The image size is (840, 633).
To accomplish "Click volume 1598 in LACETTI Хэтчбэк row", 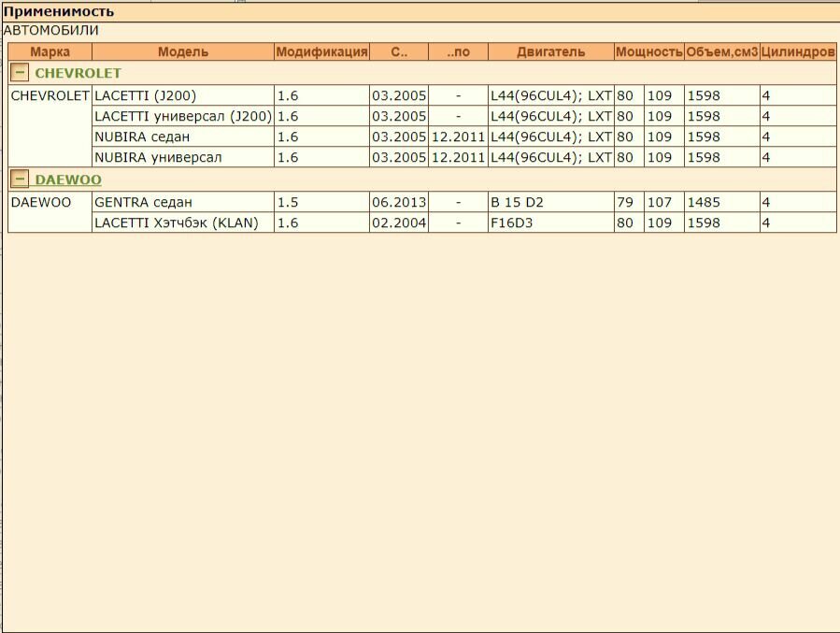I will point(704,223).
